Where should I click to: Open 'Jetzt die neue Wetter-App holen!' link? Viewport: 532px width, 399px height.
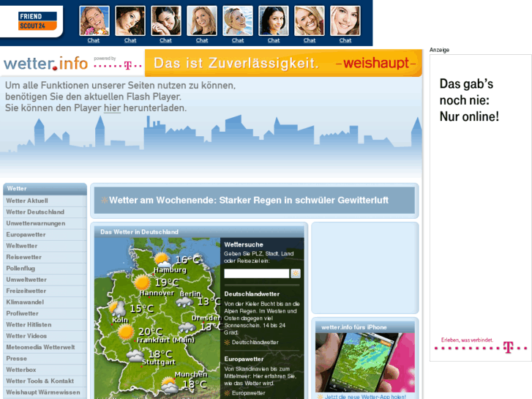365,396
